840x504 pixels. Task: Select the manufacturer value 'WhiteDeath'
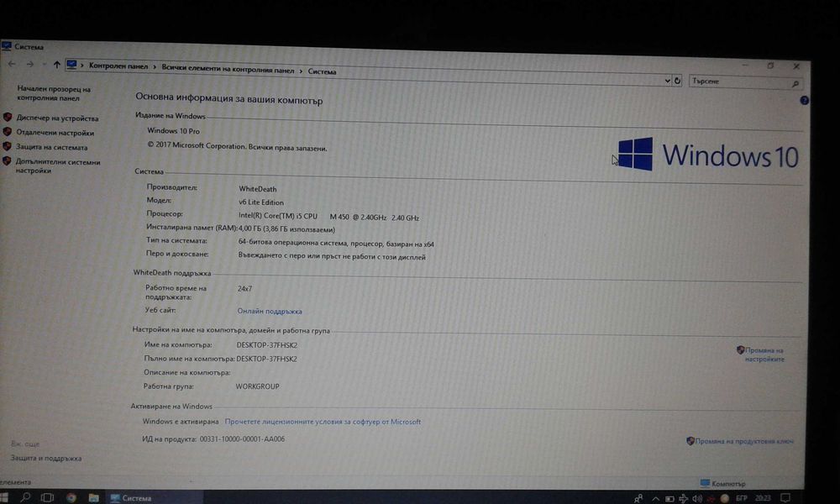258,189
